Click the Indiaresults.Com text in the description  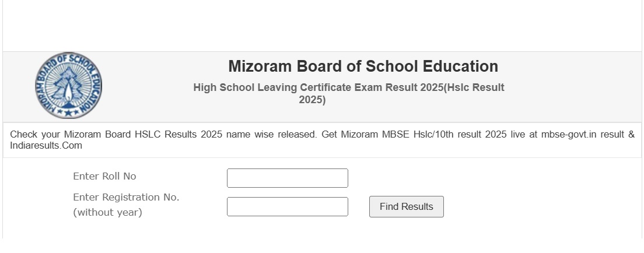pos(46,146)
